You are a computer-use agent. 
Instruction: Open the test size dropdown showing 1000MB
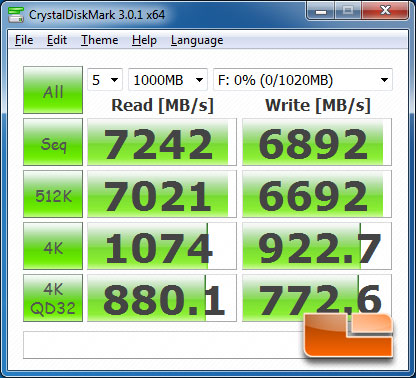168,80
